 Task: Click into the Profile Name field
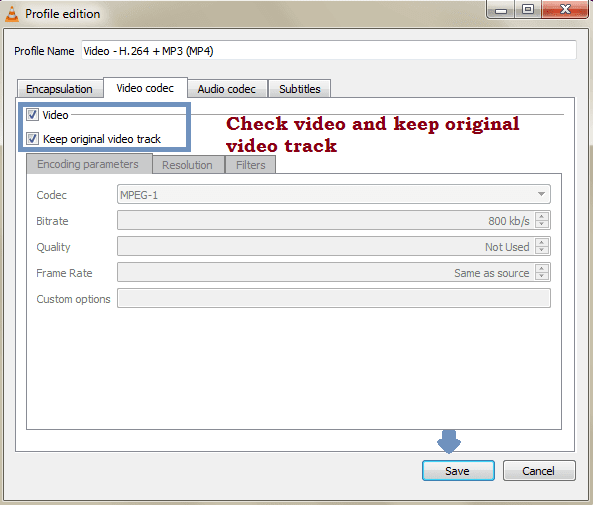pos(329,51)
